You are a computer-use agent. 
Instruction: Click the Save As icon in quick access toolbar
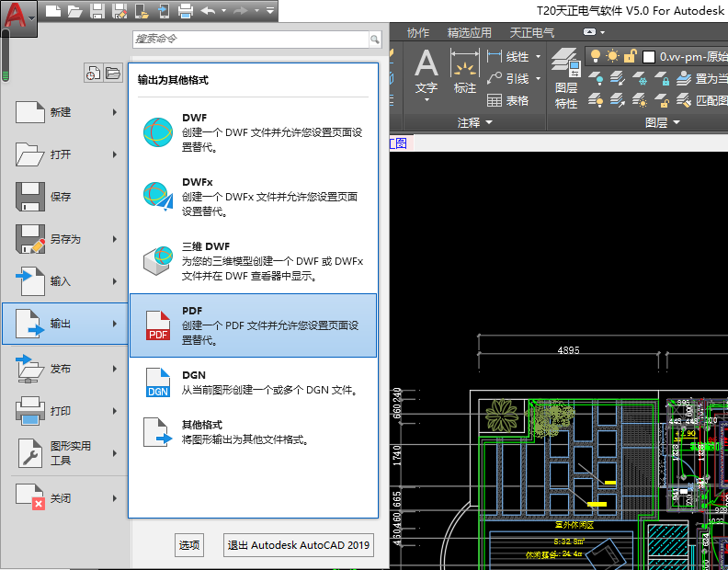[x=119, y=10]
